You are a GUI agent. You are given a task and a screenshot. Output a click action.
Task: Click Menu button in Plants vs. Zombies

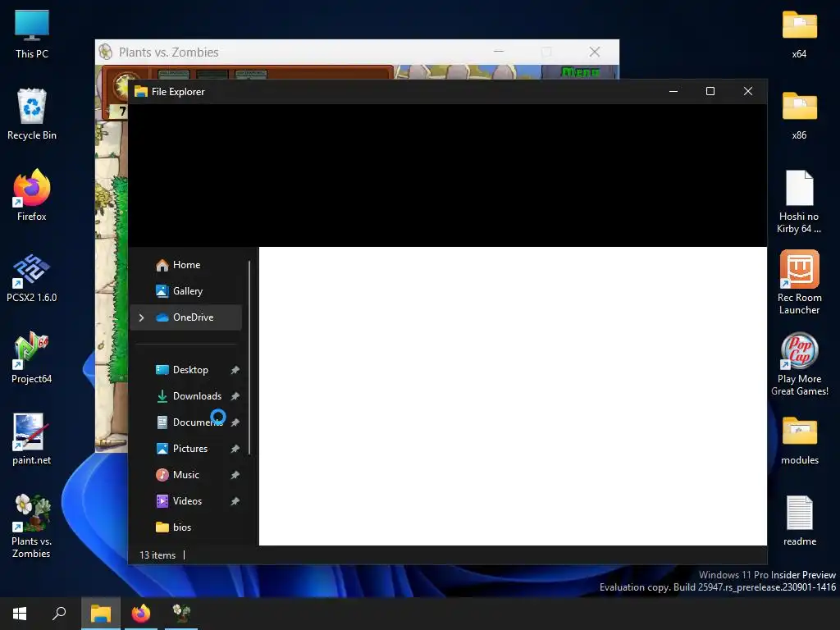pyautogui.click(x=580, y=72)
